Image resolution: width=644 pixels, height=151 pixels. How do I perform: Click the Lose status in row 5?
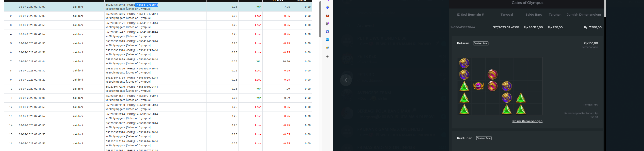click(x=258, y=43)
